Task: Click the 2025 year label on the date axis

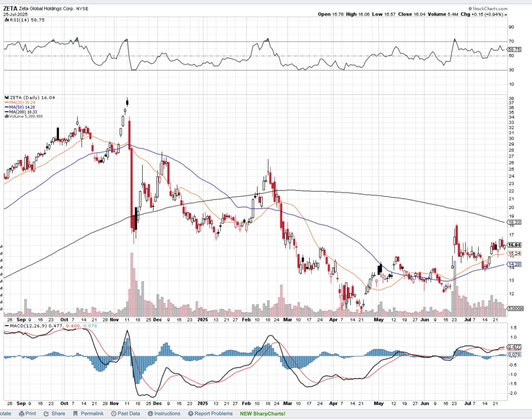Action: click(x=202, y=319)
